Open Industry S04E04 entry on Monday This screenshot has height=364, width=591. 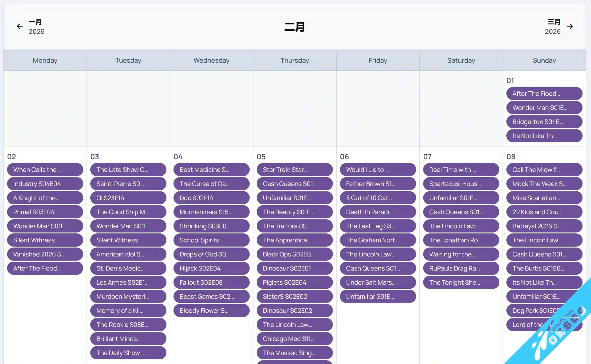point(45,184)
